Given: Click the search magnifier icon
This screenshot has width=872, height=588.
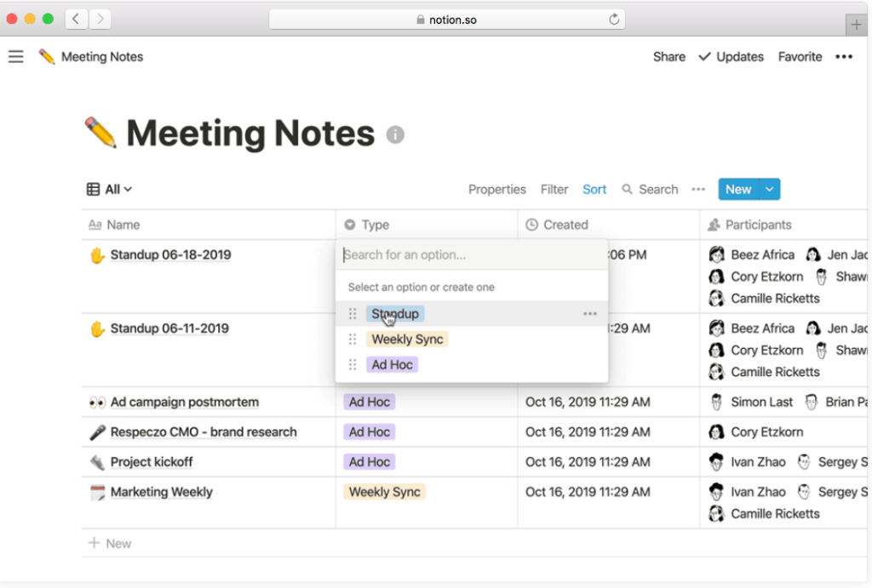Looking at the screenshot, I should [627, 189].
